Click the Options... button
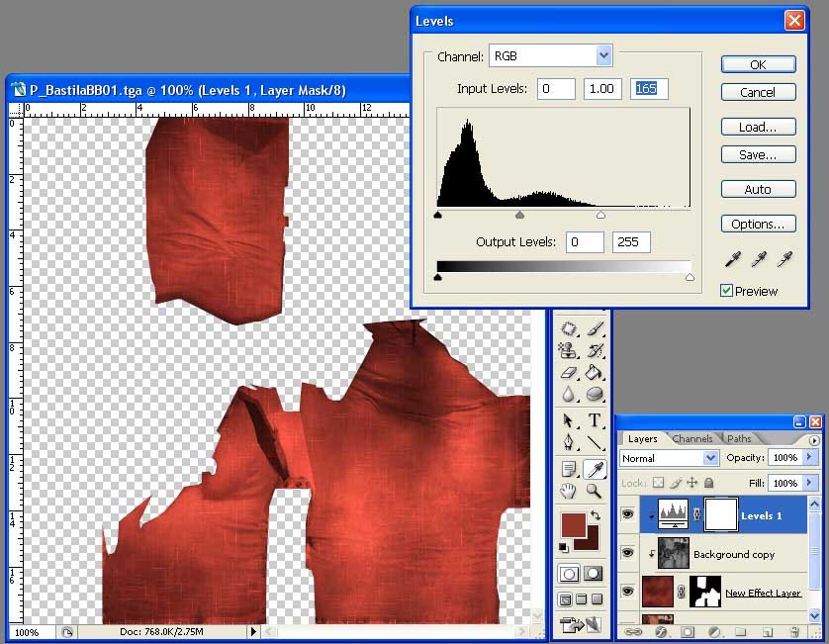Viewport: 829px width, 644px height. point(758,224)
